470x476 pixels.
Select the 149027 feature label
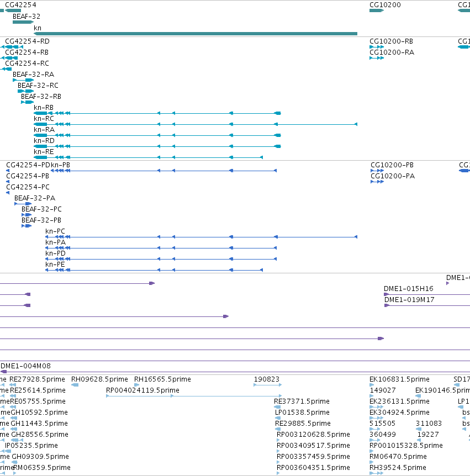coord(383,390)
